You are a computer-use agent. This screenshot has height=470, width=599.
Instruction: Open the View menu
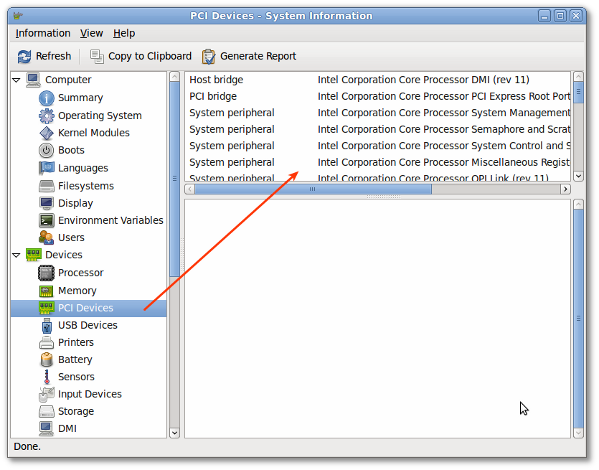pyautogui.click(x=91, y=34)
